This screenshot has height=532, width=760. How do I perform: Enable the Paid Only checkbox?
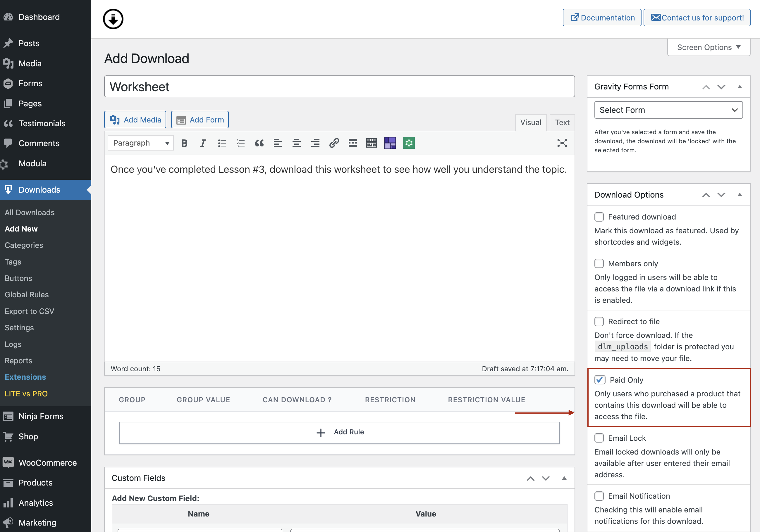click(599, 380)
